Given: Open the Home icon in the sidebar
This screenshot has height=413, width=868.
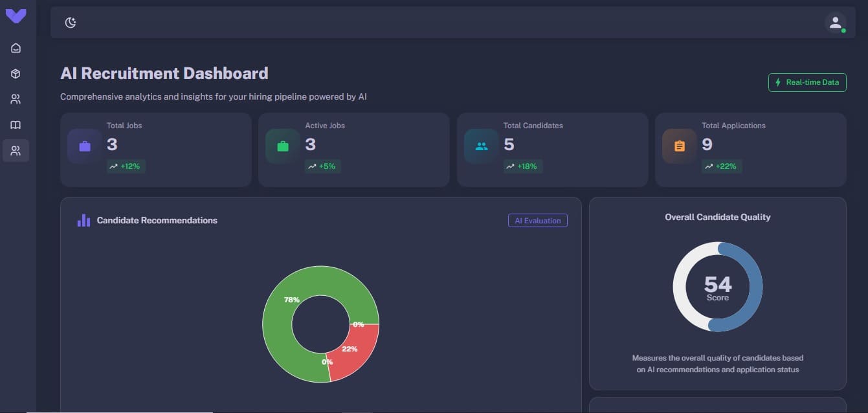Looking at the screenshot, I should tap(16, 47).
